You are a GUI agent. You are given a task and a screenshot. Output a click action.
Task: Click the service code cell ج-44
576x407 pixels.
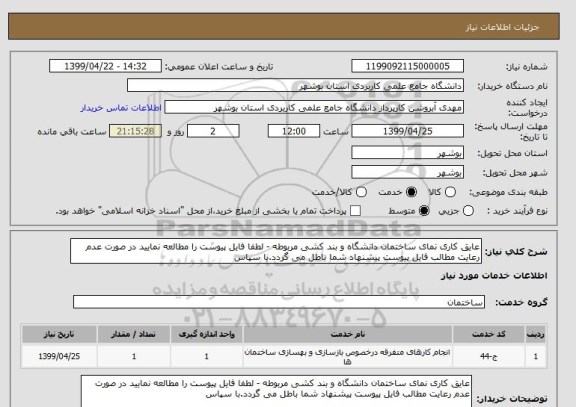(x=489, y=356)
